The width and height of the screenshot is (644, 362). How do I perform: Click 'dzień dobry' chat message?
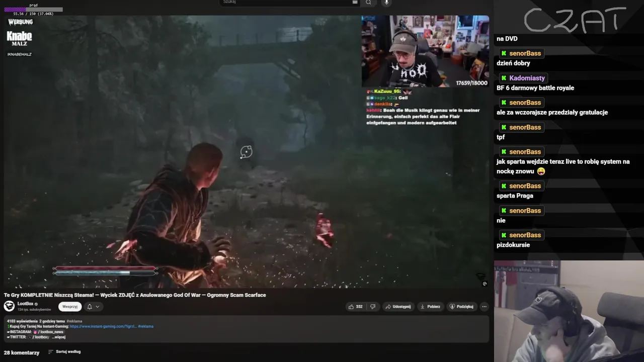(x=513, y=63)
